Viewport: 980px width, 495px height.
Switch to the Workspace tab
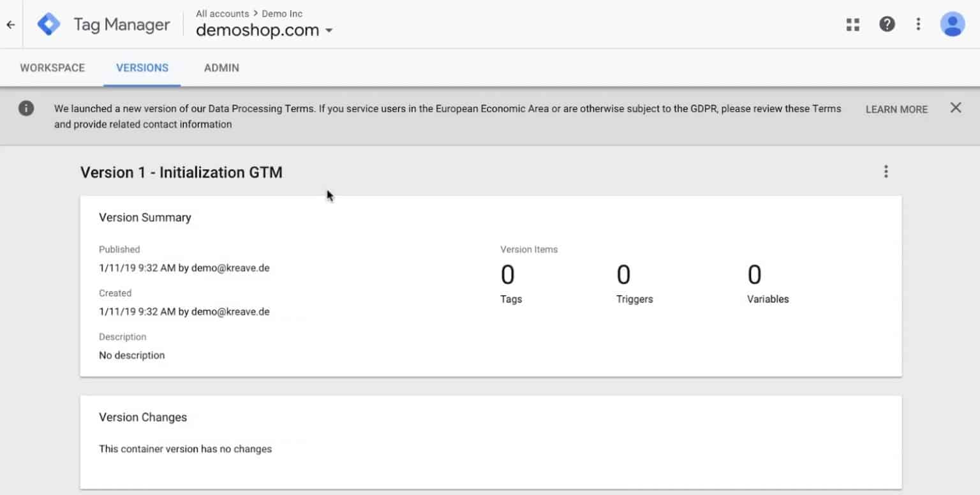[x=52, y=68]
